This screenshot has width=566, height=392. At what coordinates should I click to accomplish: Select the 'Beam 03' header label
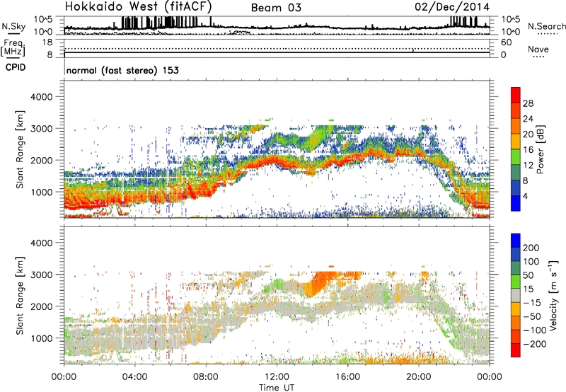tap(276, 8)
